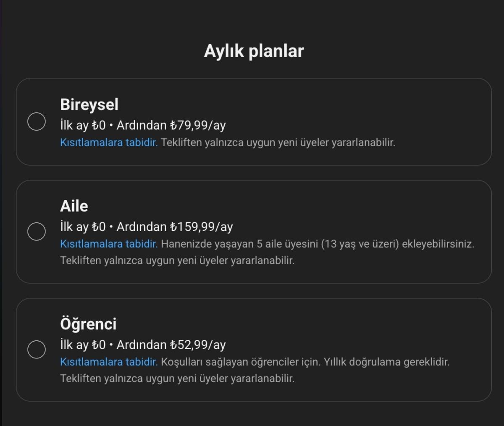Open Kısıtlamalara tabidir link under Bireysel
Viewport: 504px width, 426px height.
click(109, 143)
